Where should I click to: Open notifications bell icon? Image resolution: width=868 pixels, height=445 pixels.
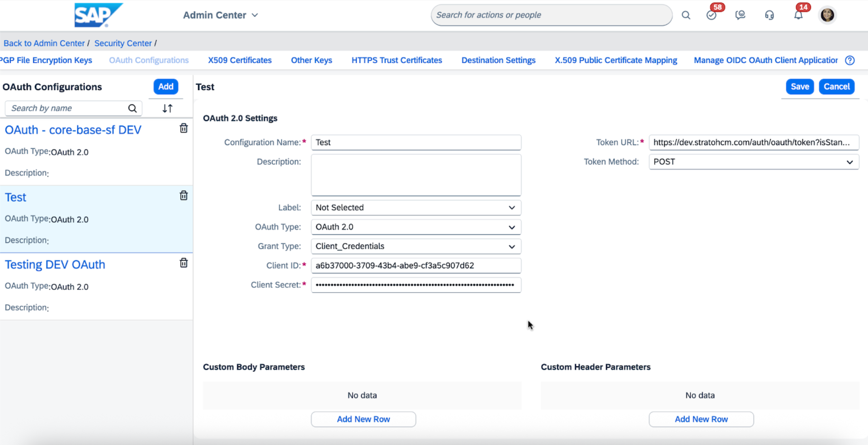[x=798, y=15]
